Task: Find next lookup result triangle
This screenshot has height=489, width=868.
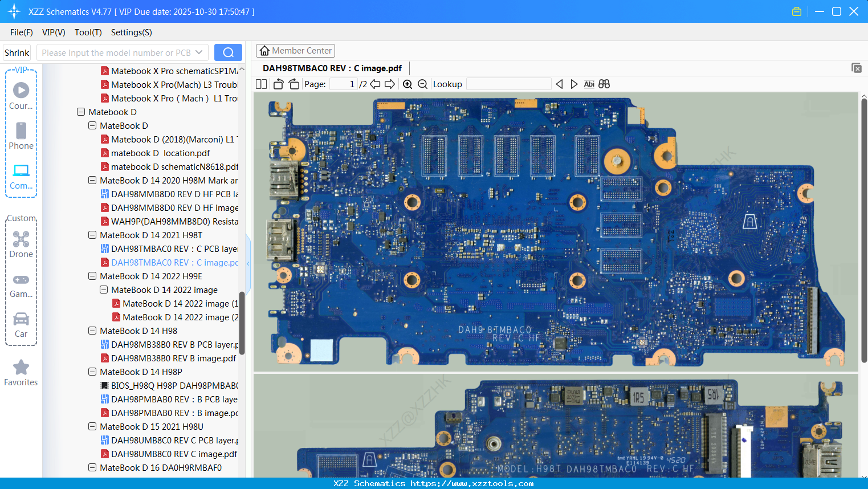Action: [574, 84]
